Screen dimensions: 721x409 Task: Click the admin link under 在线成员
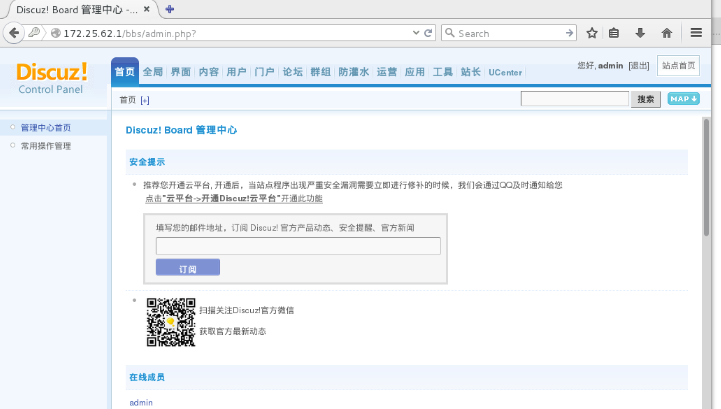tap(141, 403)
